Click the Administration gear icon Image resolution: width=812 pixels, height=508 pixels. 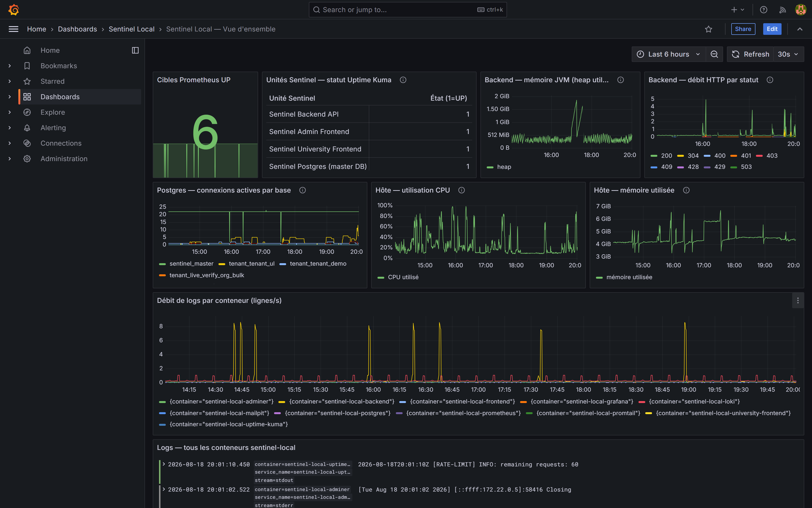[x=27, y=159]
